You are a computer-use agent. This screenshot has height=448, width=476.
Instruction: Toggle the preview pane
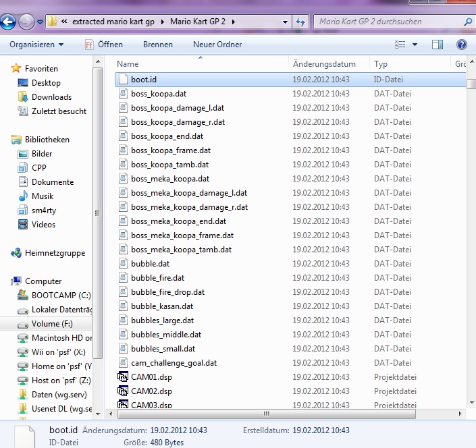[437, 45]
